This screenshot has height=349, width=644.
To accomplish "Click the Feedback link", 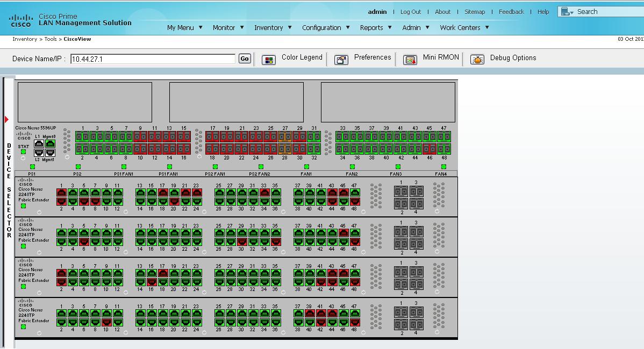I will [x=511, y=12].
